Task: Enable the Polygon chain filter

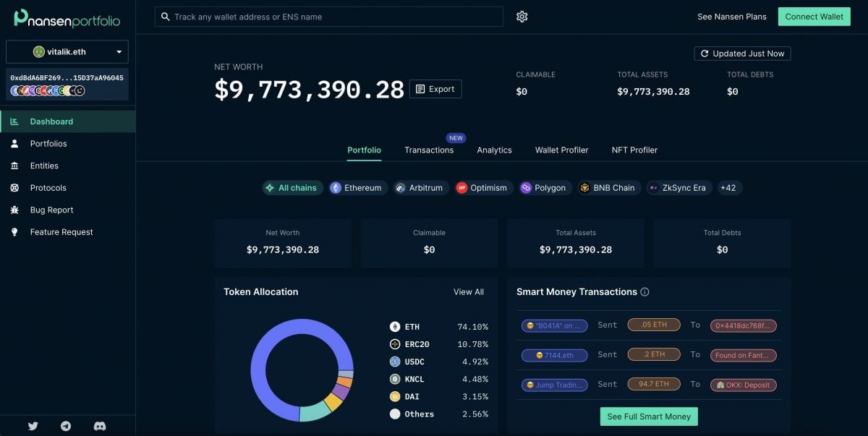Action: [x=545, y=187]
